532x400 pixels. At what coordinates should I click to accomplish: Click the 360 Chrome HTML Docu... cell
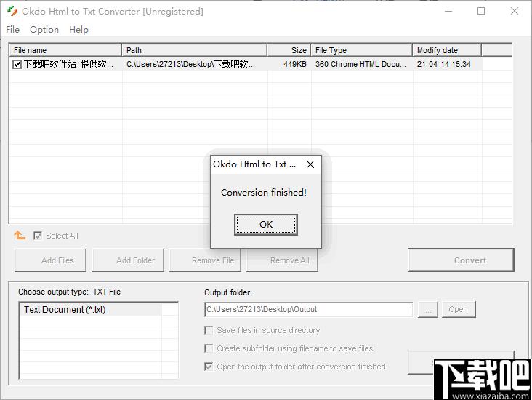(x=360, y=64)
